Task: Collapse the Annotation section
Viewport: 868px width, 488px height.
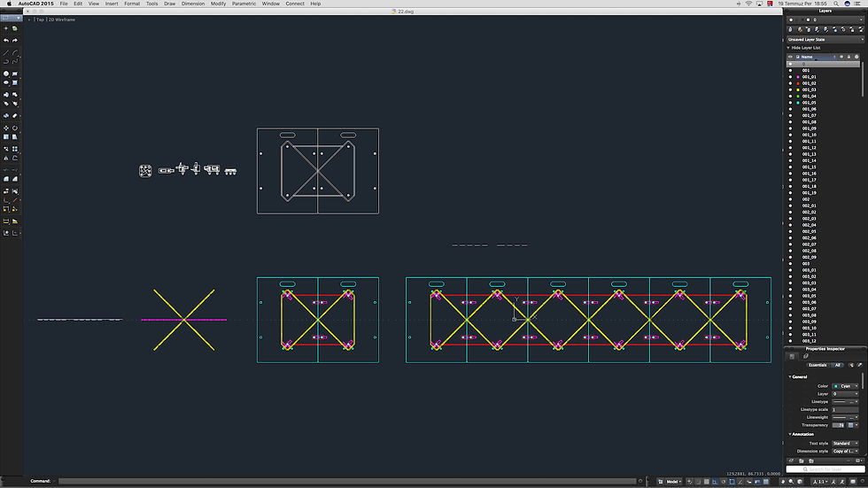Action: click(x=790, y=434)
